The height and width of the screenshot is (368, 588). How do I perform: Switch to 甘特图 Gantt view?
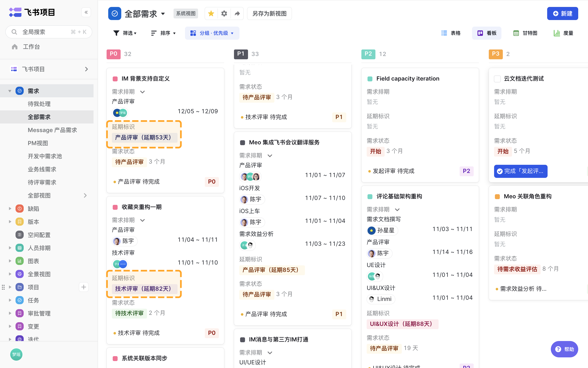pyautogui.click(x=525, y=33)
